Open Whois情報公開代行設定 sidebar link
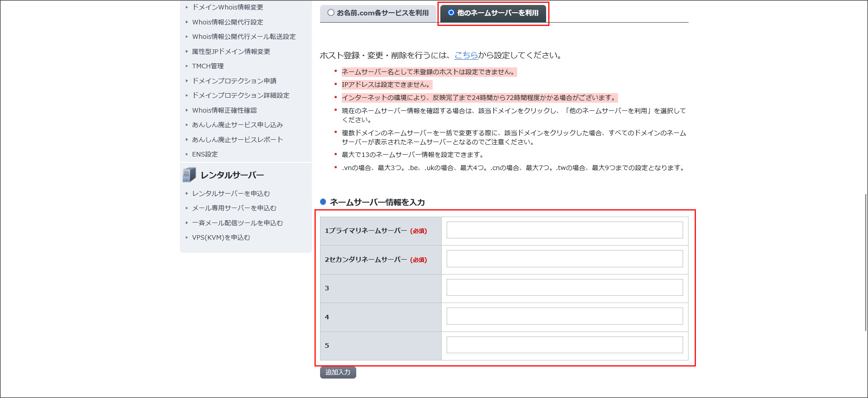 click(x=227, y=22)
